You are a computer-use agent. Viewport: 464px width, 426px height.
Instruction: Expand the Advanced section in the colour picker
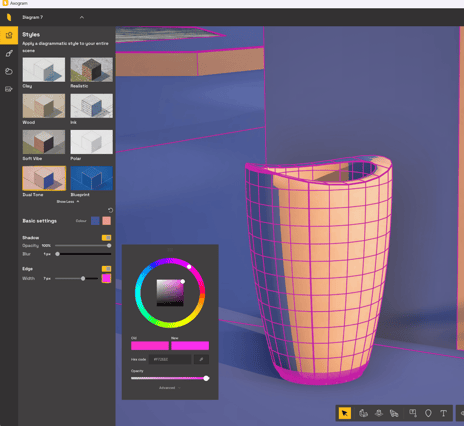(x=170, y=388)
